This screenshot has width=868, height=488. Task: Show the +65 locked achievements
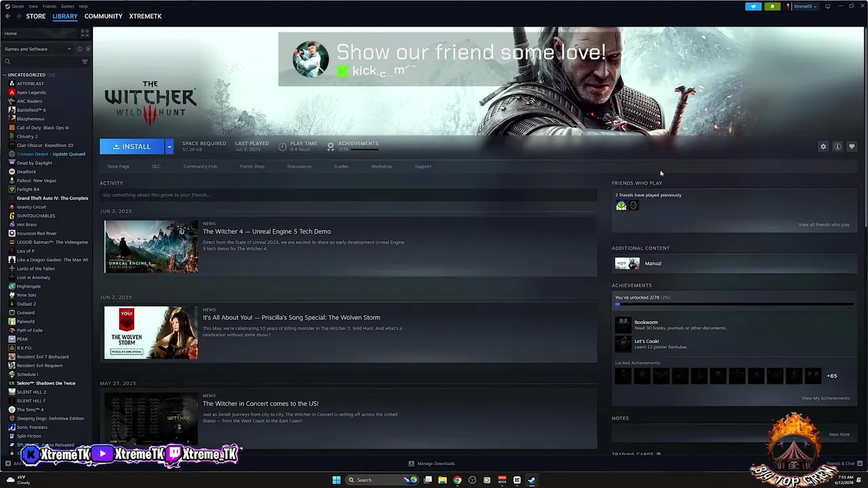pos(831,375)
